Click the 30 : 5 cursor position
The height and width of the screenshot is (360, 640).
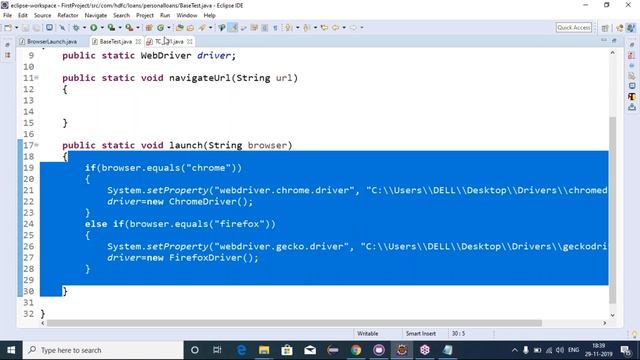(458, 333)
